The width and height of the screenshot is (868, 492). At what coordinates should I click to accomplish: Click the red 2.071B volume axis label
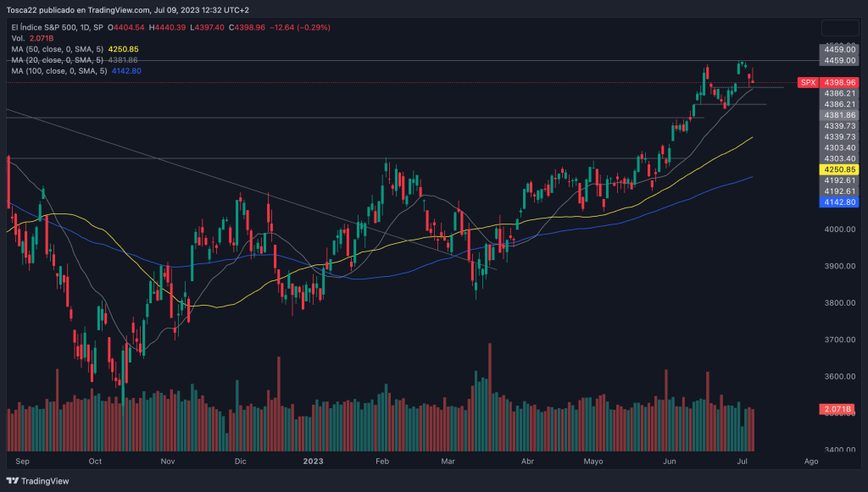[839, 410]
